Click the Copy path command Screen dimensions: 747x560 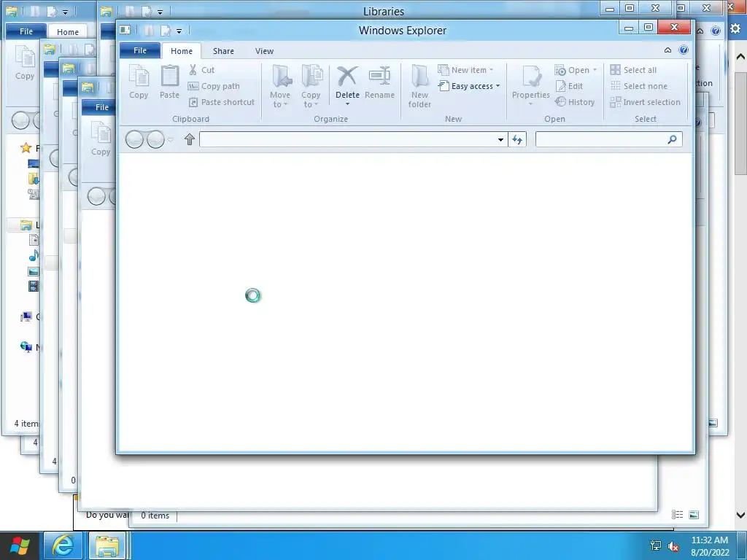point(214,86)
